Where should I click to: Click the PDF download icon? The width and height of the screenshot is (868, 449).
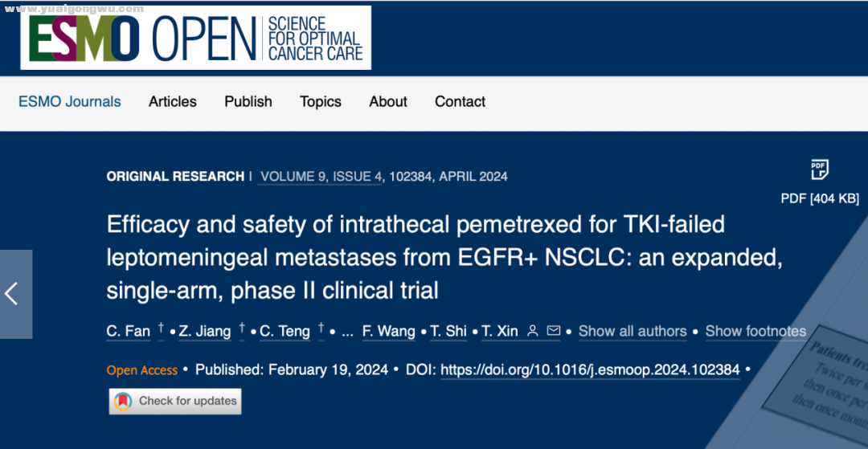(x=819, y=169)
